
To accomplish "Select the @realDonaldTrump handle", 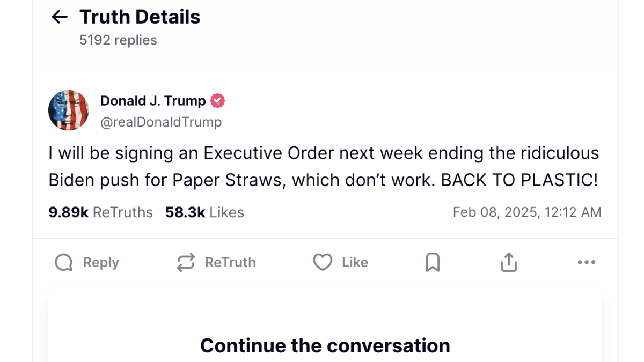I will [x=161, y=122].
